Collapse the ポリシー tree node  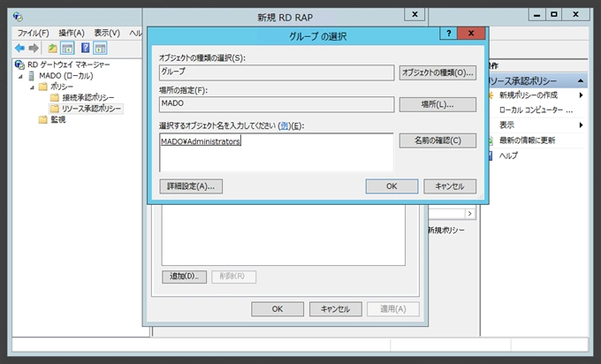coord(32,87)
